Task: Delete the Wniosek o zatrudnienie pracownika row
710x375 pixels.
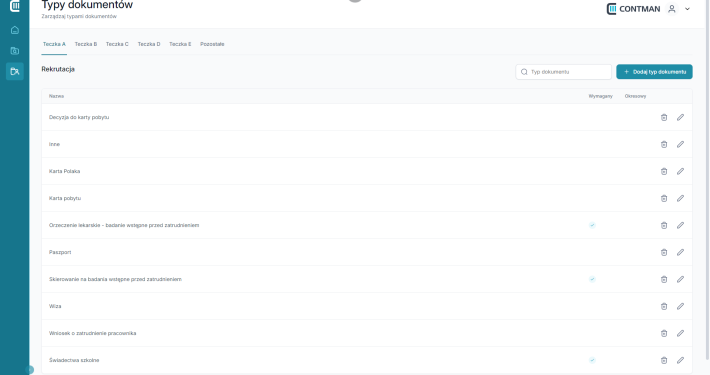Action: (x=664, y=333)
